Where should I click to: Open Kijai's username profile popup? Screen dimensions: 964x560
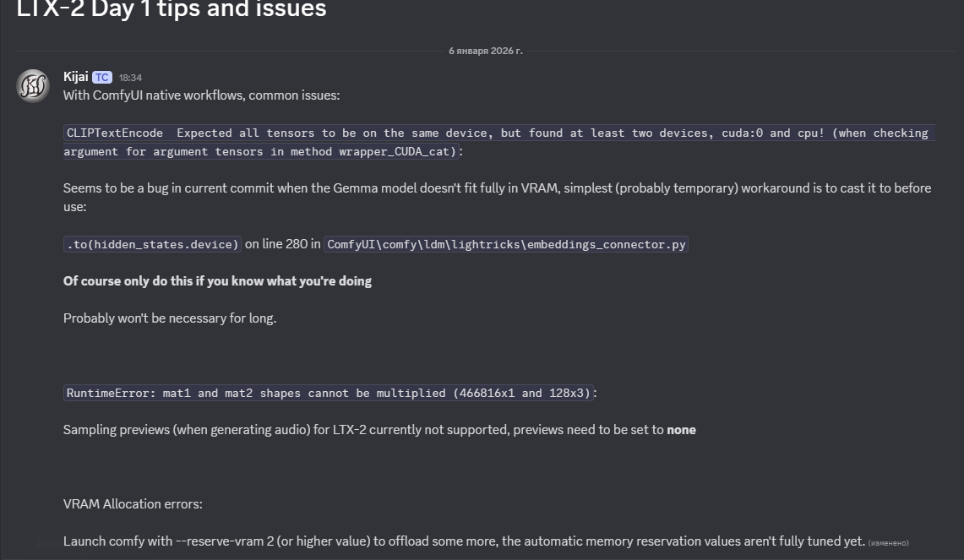[x=75, y=77]
